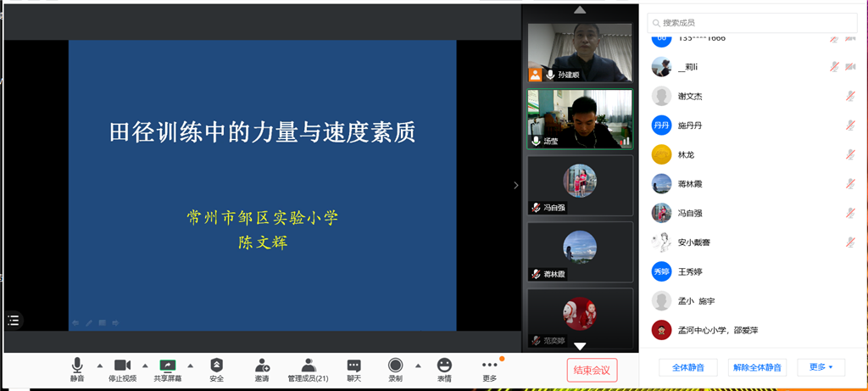Click the 静音 microphone icon
The width and height of the screenshot is (868, 391).
pos(77,366)
